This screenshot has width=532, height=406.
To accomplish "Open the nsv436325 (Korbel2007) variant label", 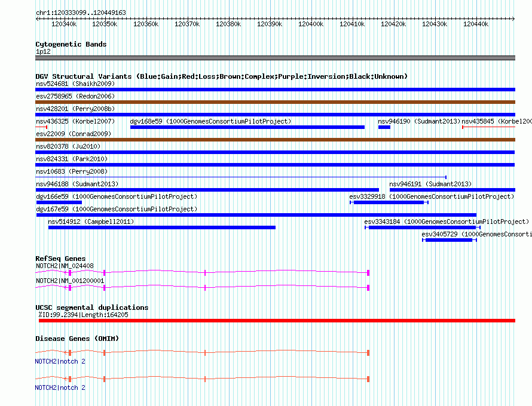I will coord(75,121).
